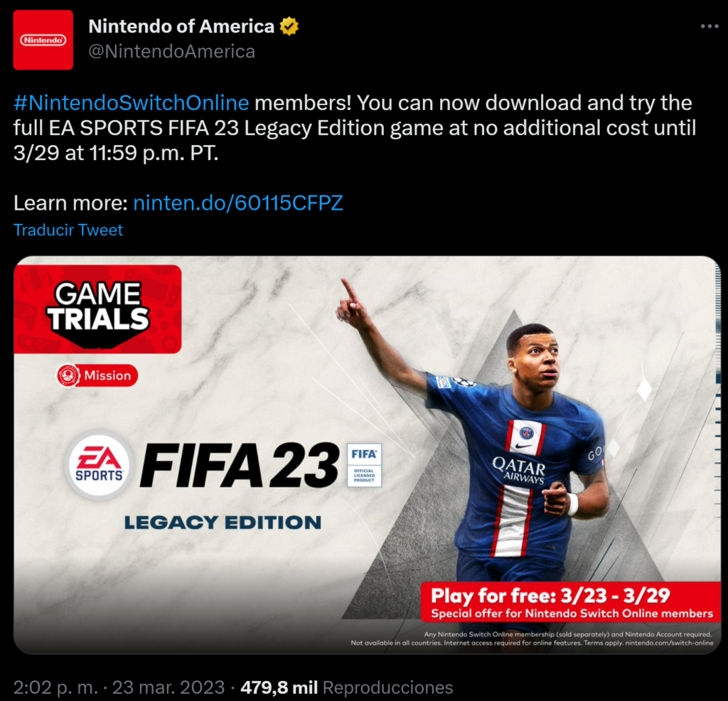Screen dimensions: 728x701
Task: Open the Nintendo of America profile name
Action: point(181,26)
